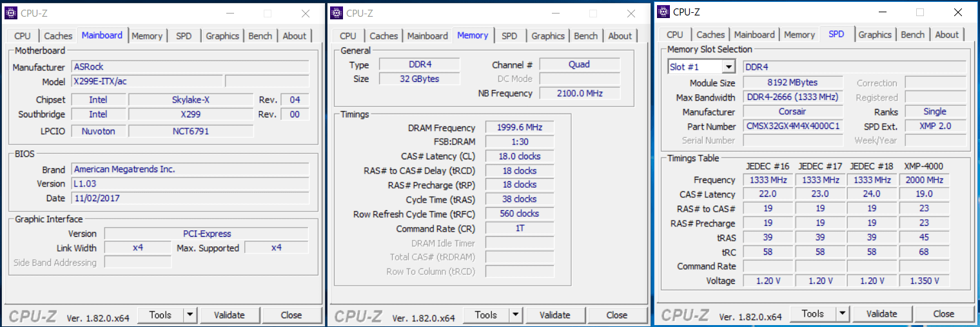
Task: Click the 1.350 V XMP-4000 voltage cell
Action: coord(924,281)
